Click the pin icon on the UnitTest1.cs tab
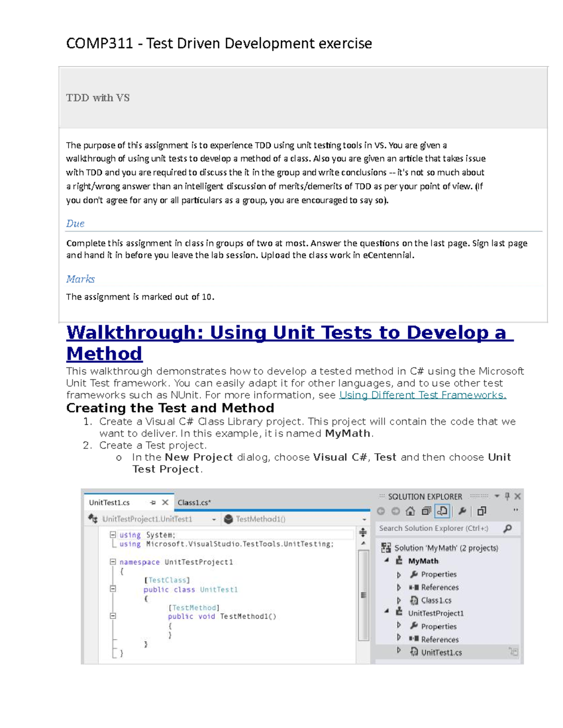The height and width of the screenshot is (728, 563). tap(153, 502)
